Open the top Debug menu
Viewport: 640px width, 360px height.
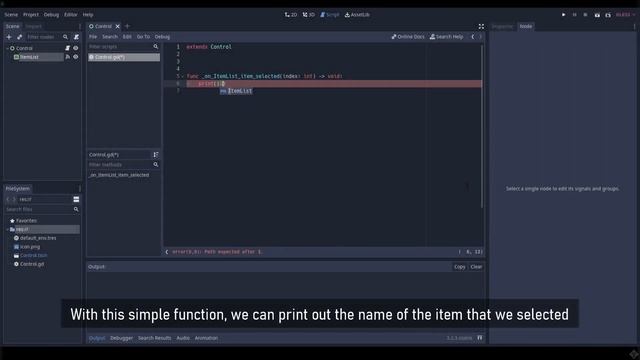(x=51, y=15)
